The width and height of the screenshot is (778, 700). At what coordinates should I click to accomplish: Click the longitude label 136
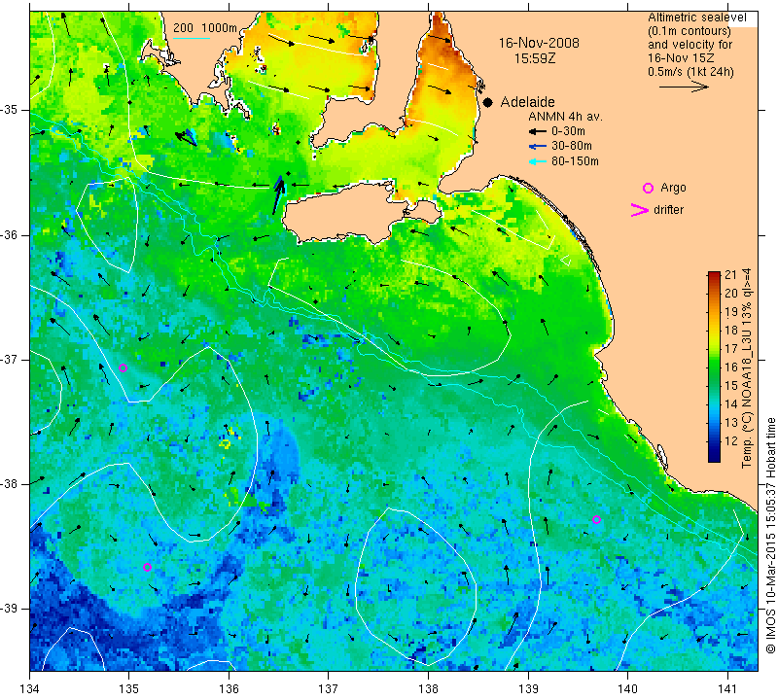[229, 688]
